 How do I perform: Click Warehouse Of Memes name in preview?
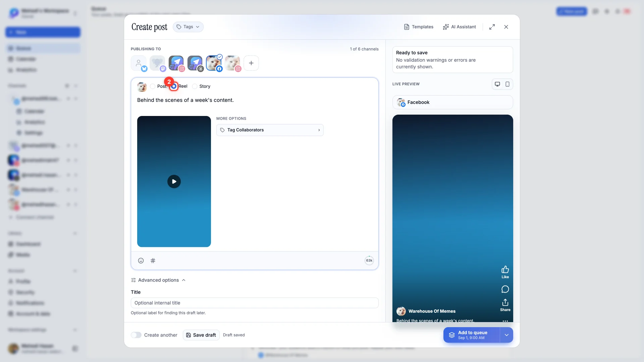pos(432,311)
